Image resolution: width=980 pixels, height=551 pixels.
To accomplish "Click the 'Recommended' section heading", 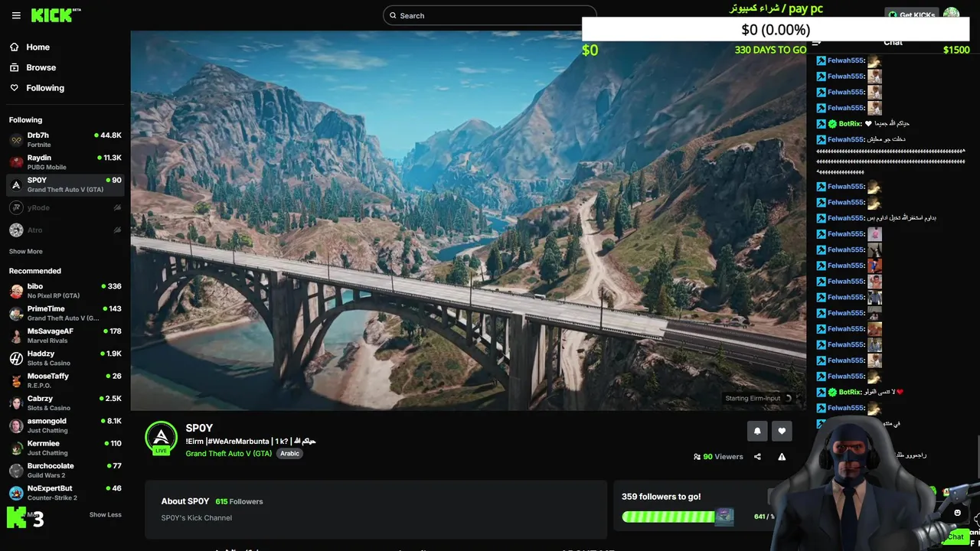I will click(x=35, y=271).
